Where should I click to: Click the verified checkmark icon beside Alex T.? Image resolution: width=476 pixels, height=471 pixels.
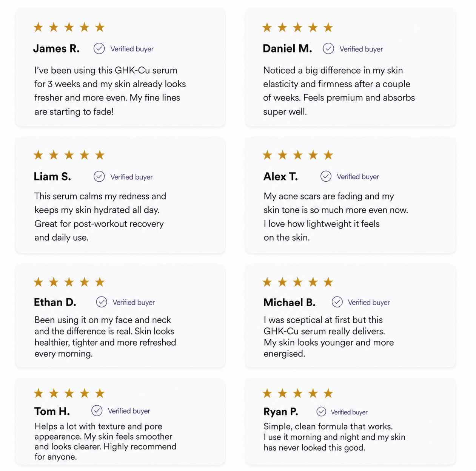[x=326, y=176]
